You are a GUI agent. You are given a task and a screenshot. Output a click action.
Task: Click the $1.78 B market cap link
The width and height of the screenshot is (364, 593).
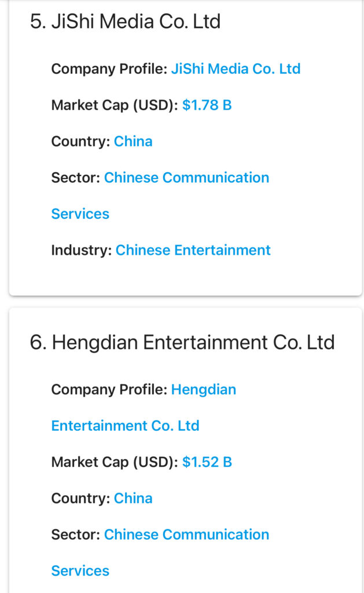point(207,105)
